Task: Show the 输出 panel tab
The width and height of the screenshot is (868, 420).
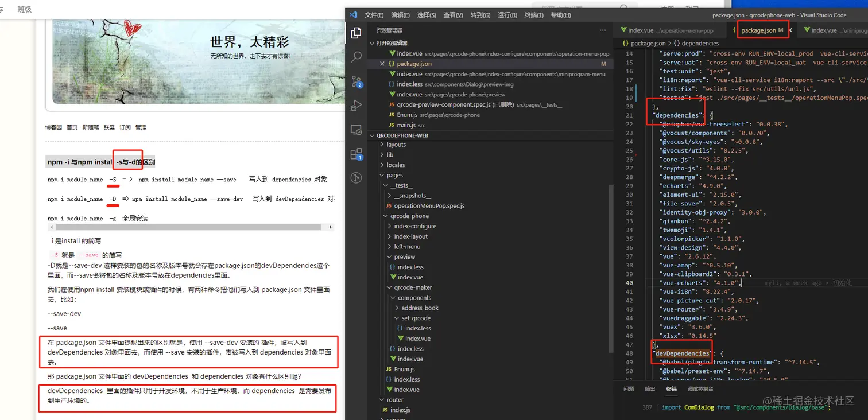Action: pos(650,389)
